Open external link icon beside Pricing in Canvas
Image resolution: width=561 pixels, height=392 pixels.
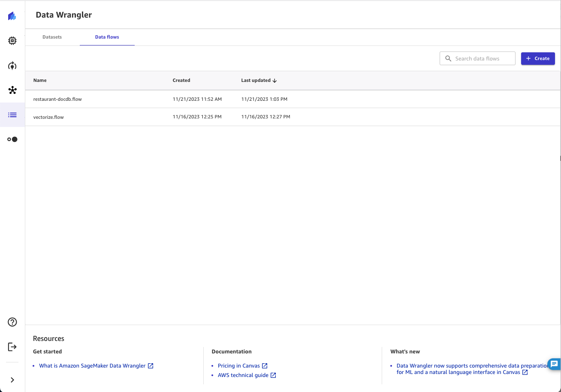point(265,366)
